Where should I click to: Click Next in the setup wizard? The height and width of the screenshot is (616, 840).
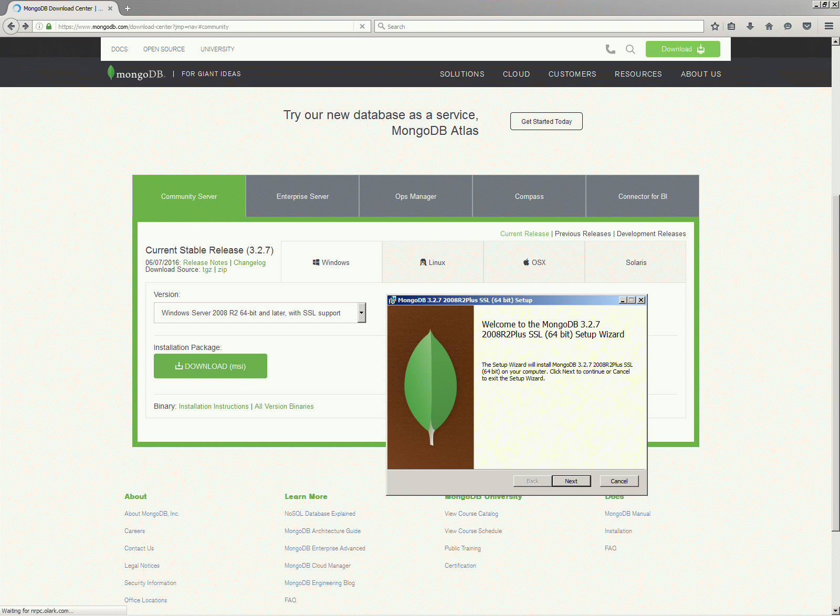tap(571, 481)
